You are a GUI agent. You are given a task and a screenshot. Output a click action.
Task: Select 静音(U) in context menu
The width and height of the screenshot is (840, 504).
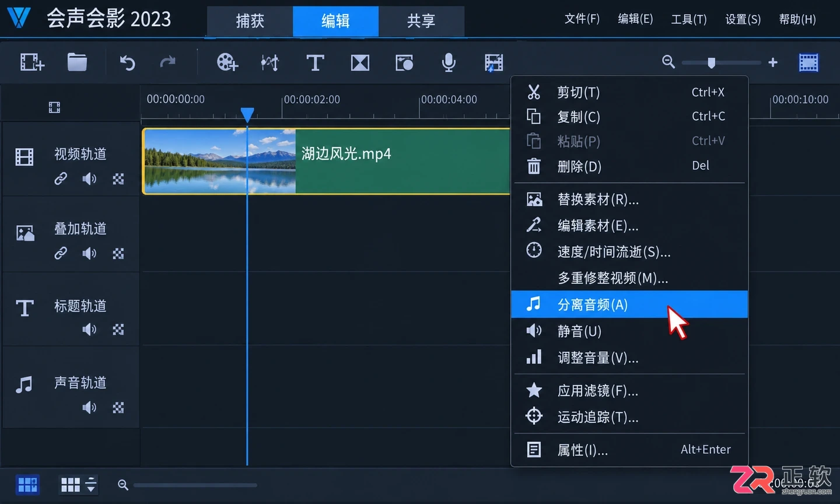click(629, 331)
